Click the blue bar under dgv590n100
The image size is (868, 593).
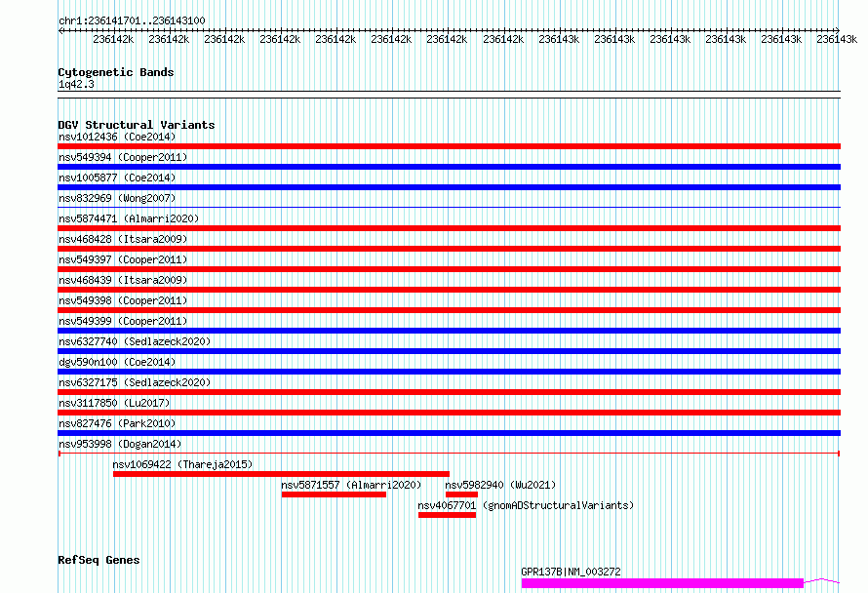point(449,372)
